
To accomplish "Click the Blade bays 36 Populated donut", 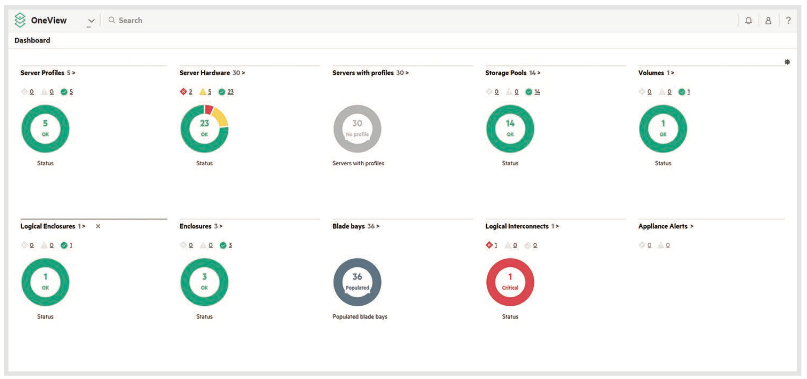I will click(x=357, y=282).
